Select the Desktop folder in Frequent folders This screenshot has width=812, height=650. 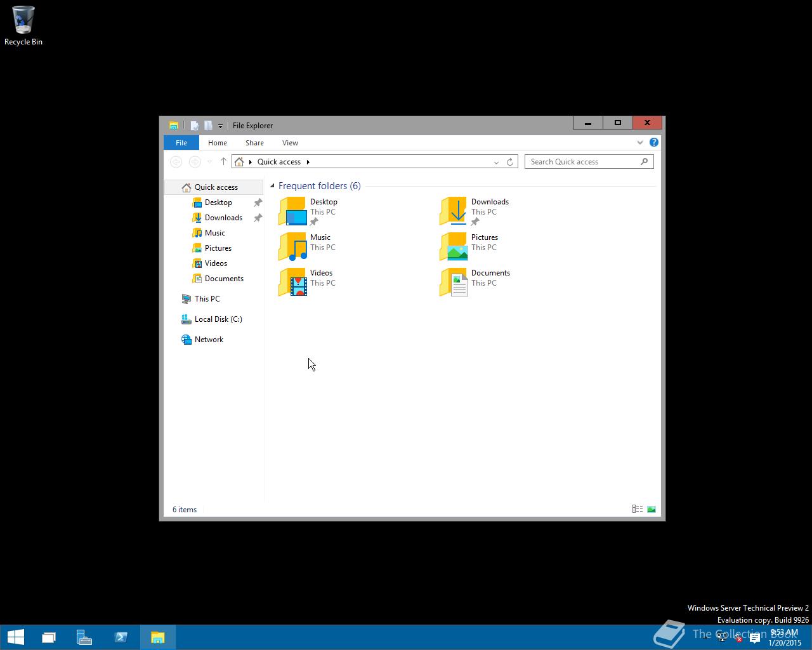[x=309, y=211]
